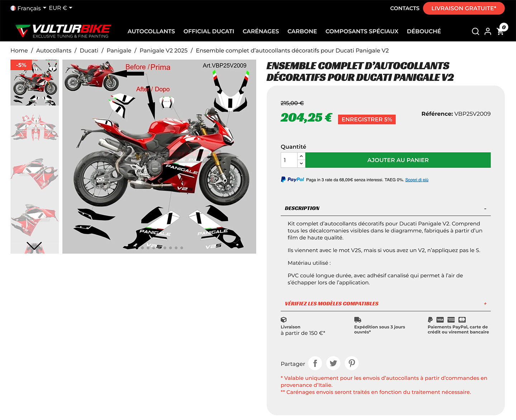Click the PayPal logo icon
The height and width of the screenshot is (420, 516).
click(292, 180)
